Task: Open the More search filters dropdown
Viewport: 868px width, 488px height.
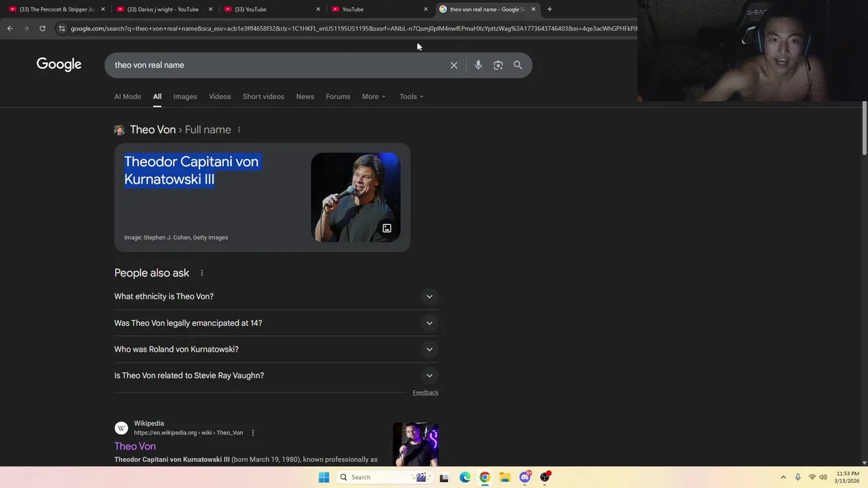Action: 374,96
